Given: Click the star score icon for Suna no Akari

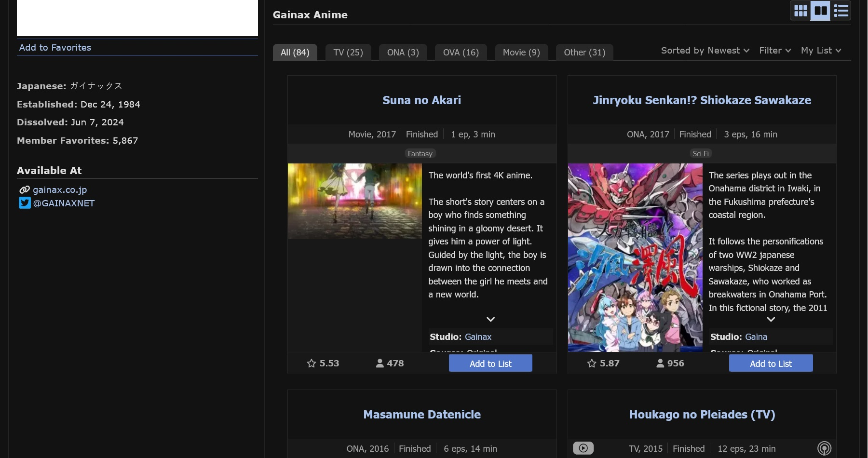Looking at the screenshot, I should [x=312, y=363].
